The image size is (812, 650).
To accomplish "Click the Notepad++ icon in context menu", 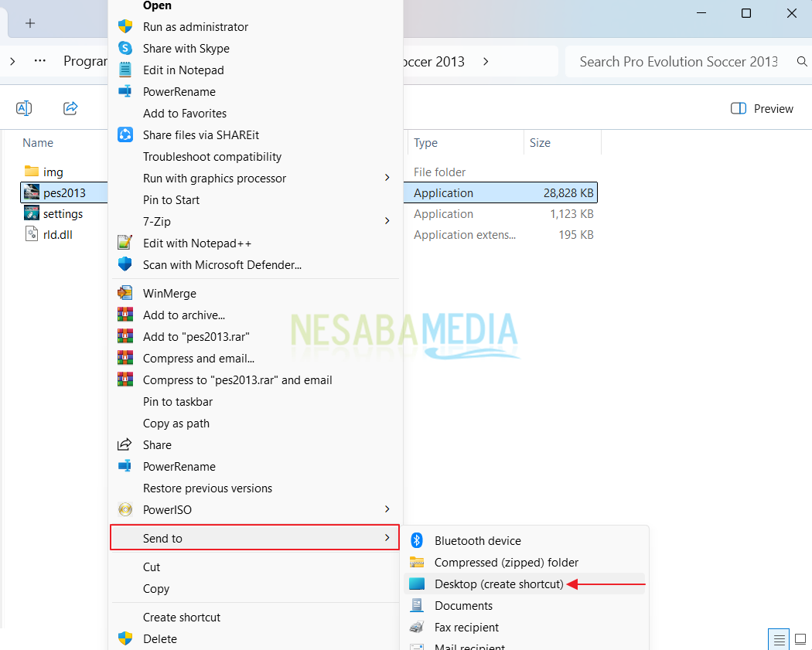I will click(x=125, y=243).
